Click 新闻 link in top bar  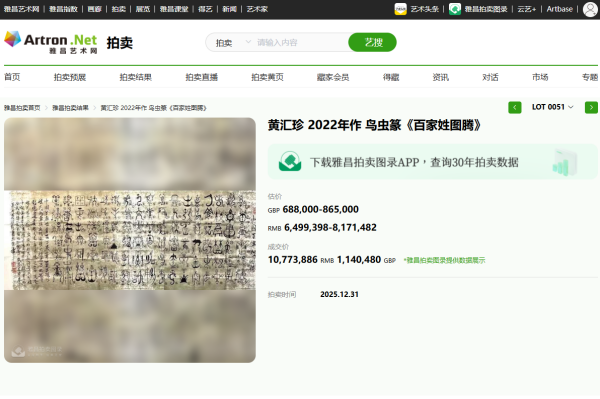pyautogui.click(x=229, y=9)
